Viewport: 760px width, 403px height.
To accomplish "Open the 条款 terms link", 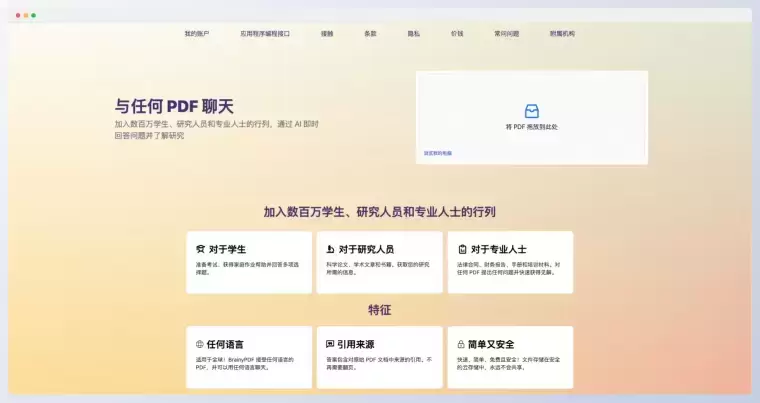I will click(x=370, y=33).
